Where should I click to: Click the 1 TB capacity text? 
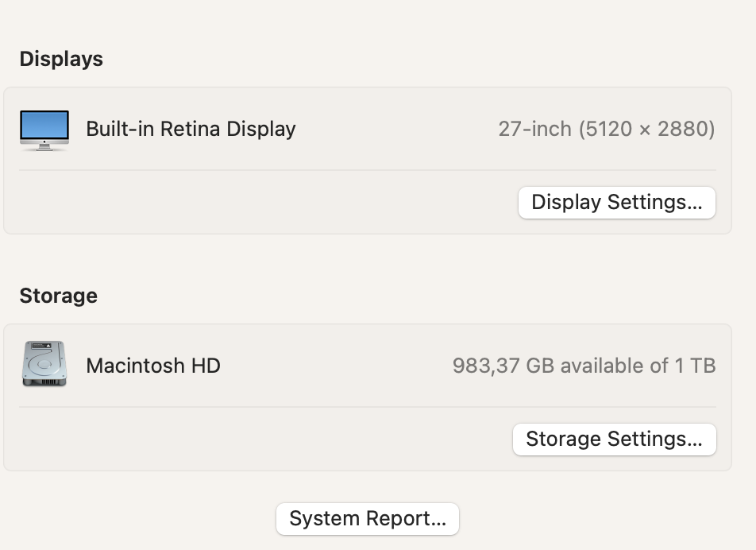(696, 366)
